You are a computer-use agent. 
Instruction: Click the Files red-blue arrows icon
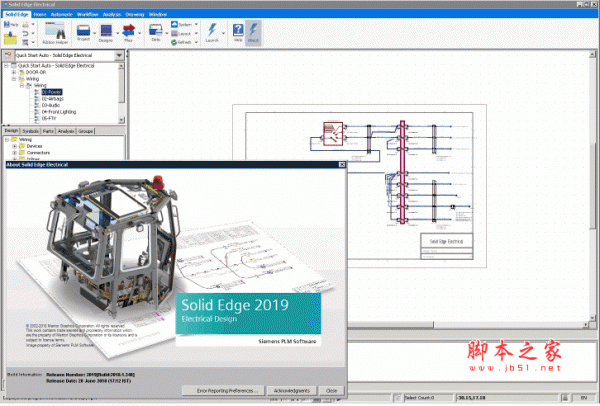point(129,30)
